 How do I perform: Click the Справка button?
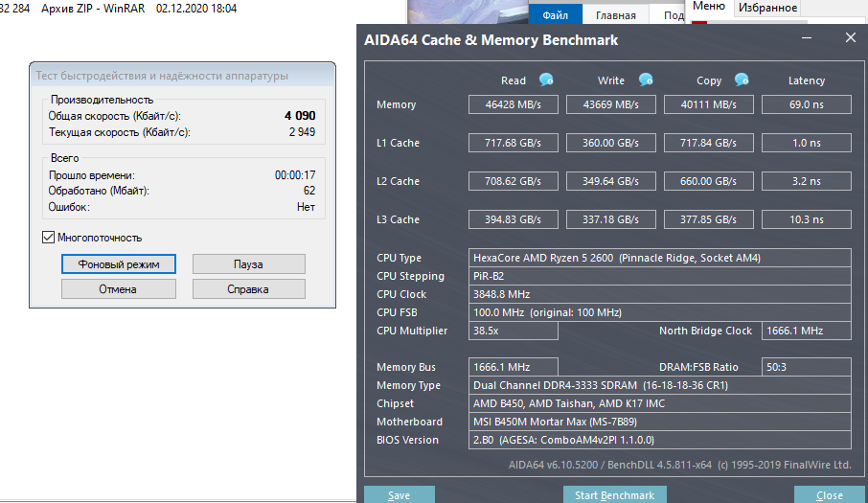point(248,288)
